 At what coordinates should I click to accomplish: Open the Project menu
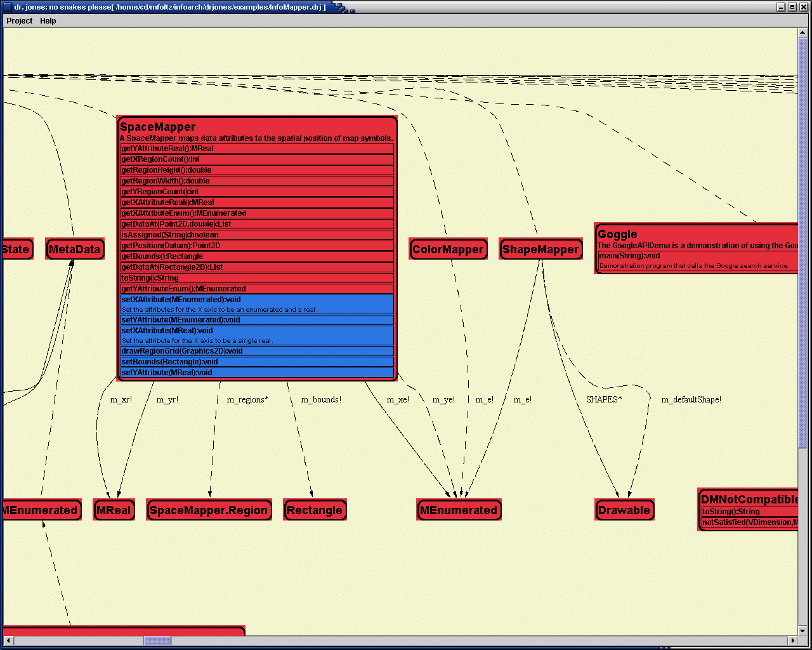(x=19, y=21)
